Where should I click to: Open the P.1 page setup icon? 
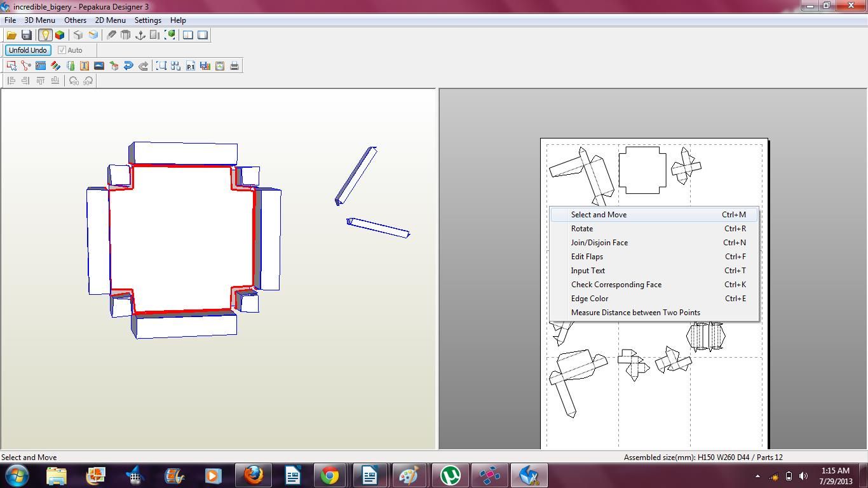[191, 65]
